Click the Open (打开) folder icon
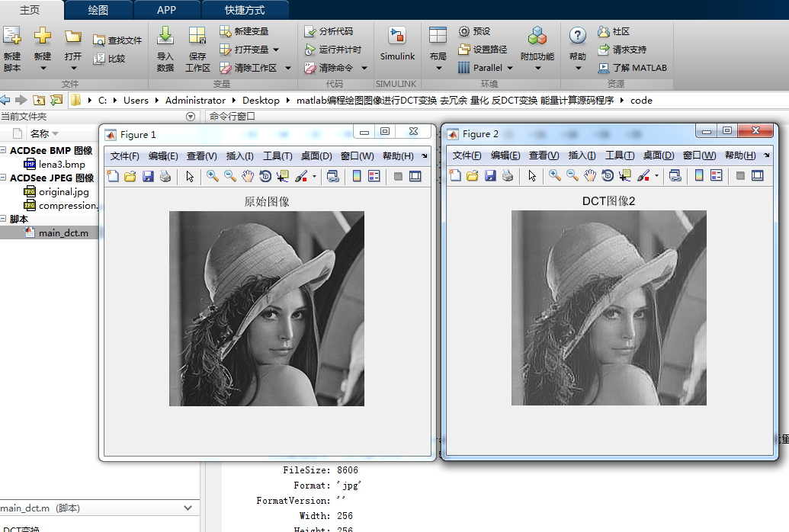Viewport: 789px width, 532px height. click(73, 37)
